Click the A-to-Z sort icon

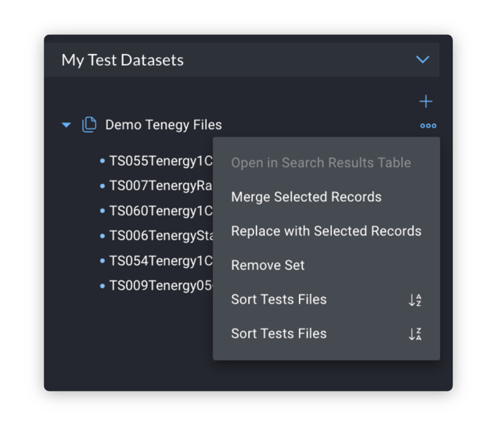click(415, 300)
